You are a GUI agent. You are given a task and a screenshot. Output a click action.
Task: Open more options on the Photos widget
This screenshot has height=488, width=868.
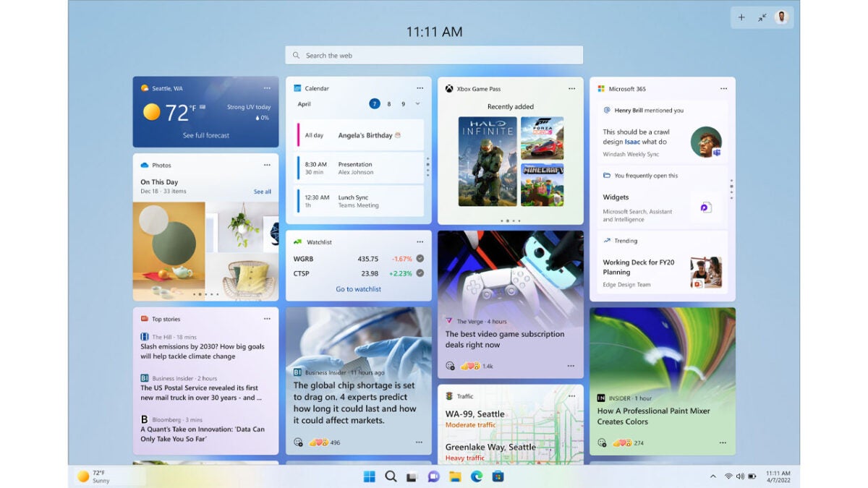point(267,165)
